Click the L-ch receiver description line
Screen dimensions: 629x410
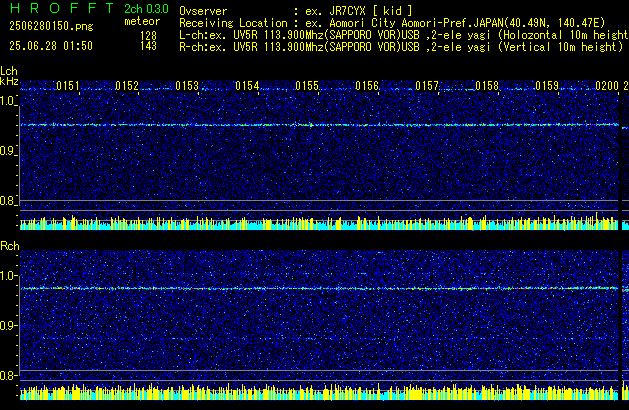[x=404, y=35]
